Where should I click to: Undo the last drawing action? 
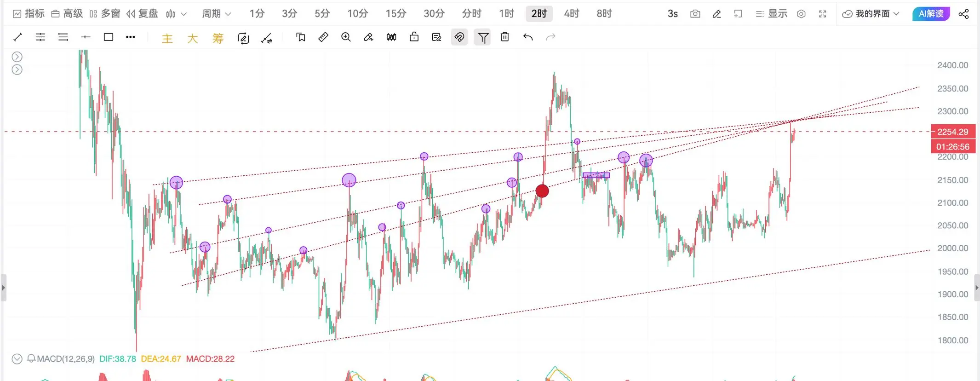pyautogui.click(x=528, y=37)
